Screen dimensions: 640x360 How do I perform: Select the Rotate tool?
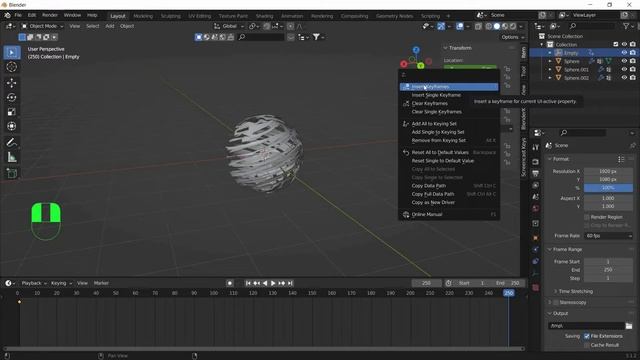pos(11,98)
